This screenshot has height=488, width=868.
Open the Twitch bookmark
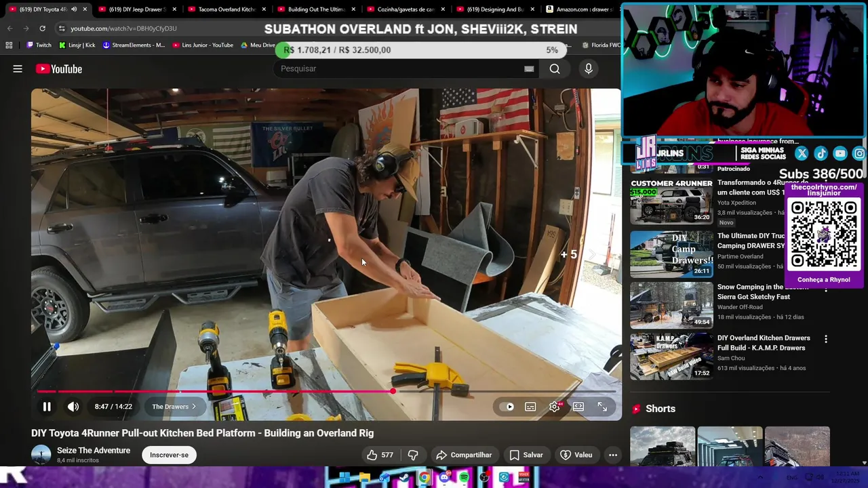39,45
